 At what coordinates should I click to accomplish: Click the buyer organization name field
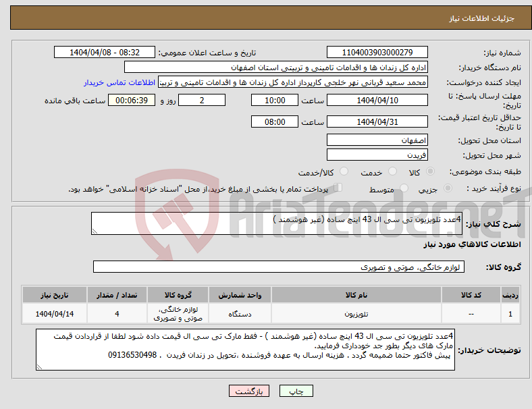276,67
